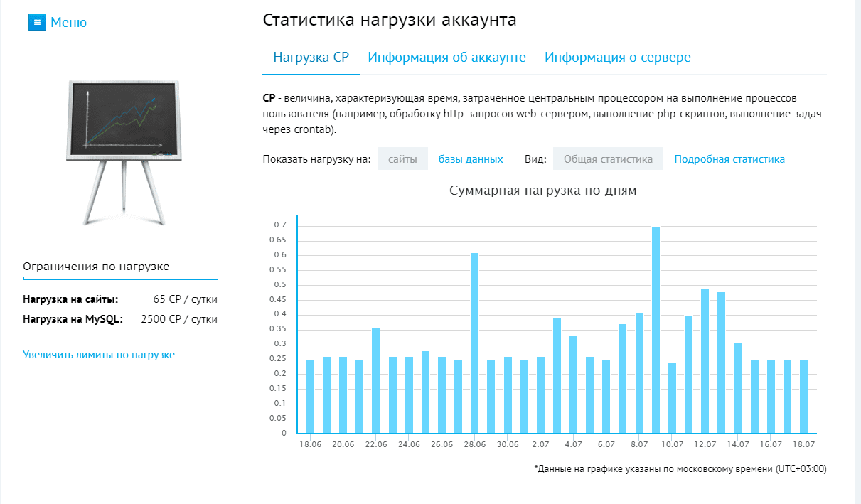
Task: Click the bar for 12.07
Action: pyautogui.click(x=705, y=360)
